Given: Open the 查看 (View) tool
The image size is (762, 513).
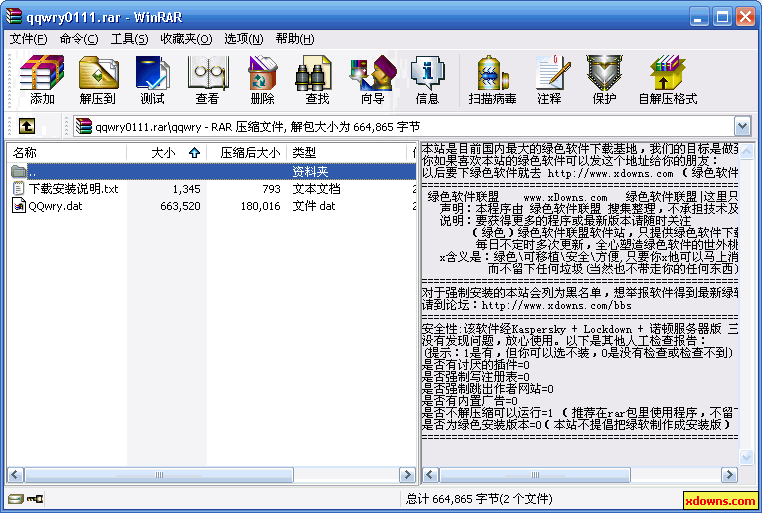Looking at the screenshot, I should point(208,80).
